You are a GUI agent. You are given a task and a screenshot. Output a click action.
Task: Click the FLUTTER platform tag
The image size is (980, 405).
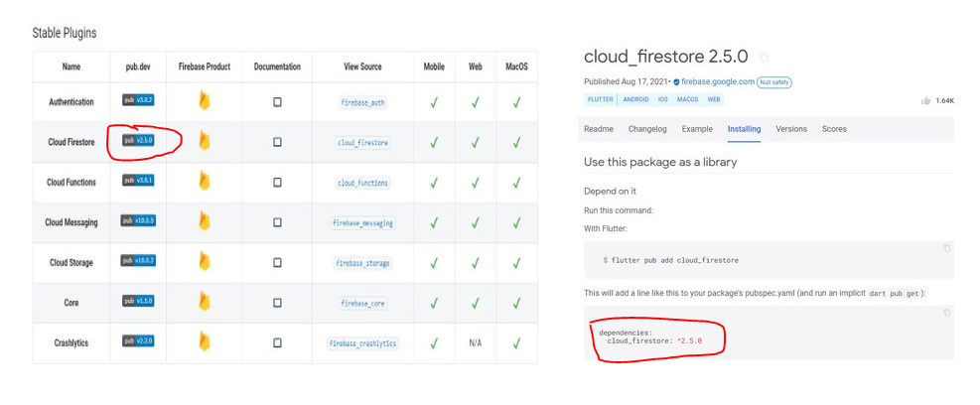601,99
